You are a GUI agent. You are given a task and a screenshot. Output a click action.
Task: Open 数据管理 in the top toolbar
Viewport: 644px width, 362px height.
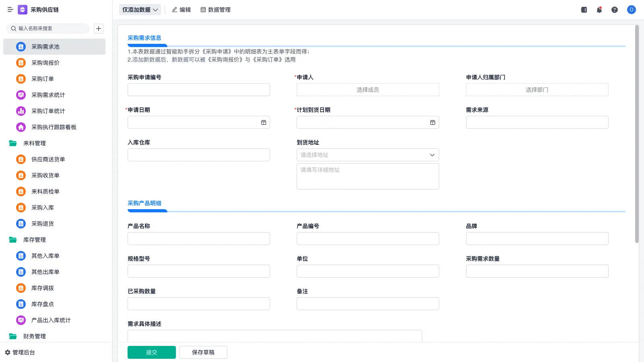(215, 10)
